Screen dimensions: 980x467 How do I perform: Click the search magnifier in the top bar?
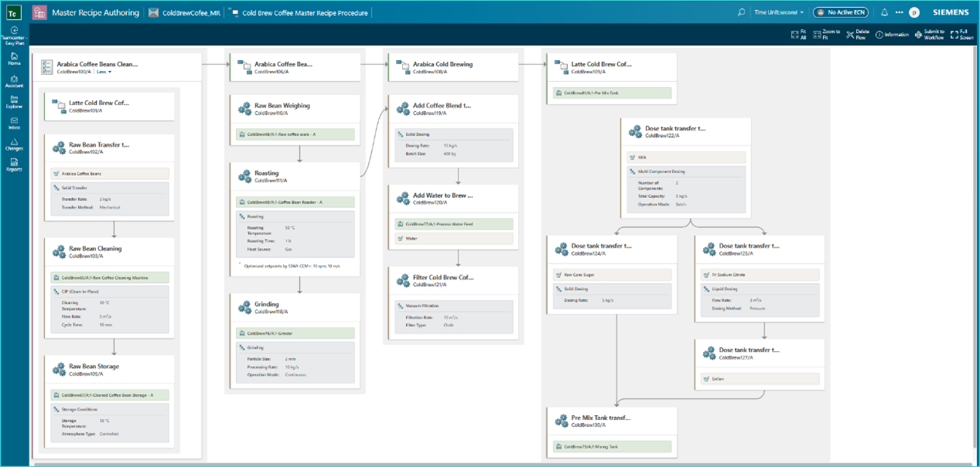(x=740, y=12)
